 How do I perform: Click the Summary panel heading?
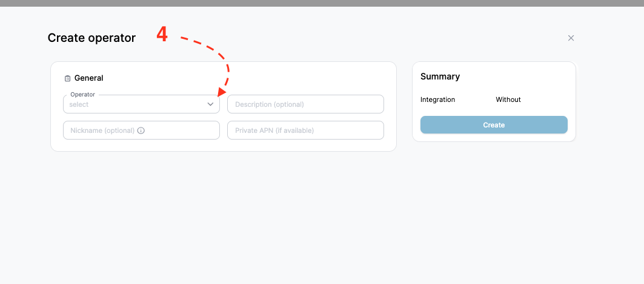(440, 76)
